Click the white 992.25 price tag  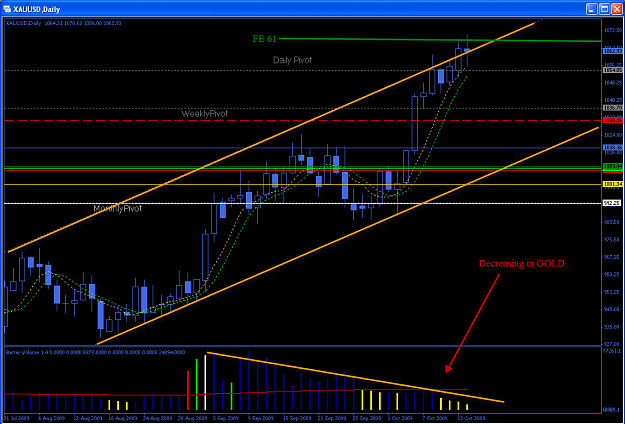coord(612,203)
